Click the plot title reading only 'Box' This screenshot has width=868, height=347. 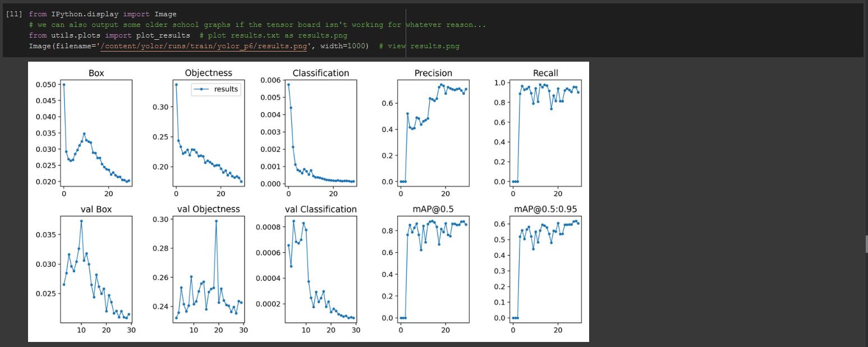97,73
